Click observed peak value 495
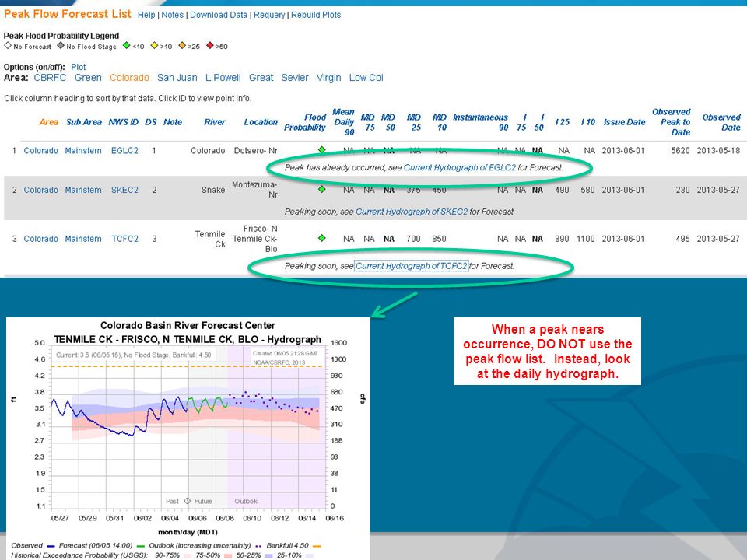 pos(682,239)
